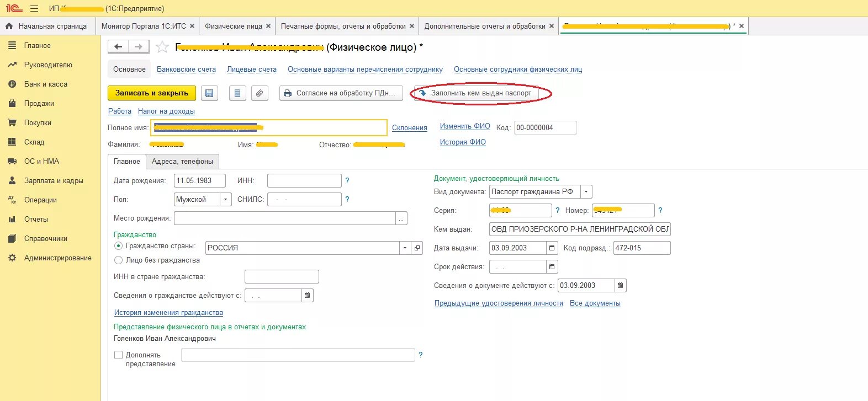Close the Монитор Портала 1С:ИТС tab
The width and height of the screenshot is (868, 401).
coord(192,26)
